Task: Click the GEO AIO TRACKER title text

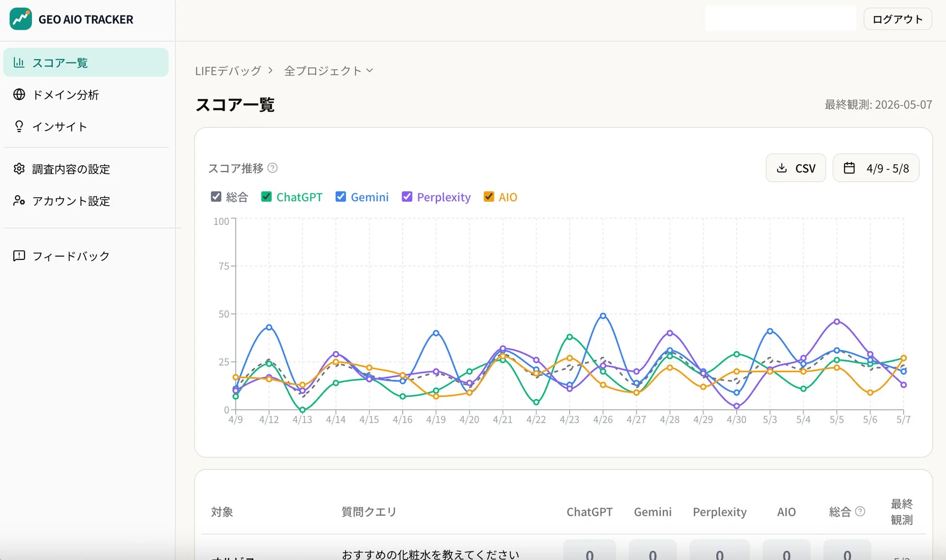Action: (x=86, y=19)
